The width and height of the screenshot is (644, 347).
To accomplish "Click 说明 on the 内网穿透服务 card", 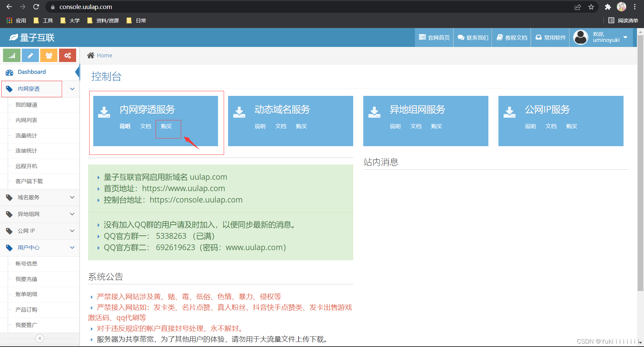I will [125, 126].
